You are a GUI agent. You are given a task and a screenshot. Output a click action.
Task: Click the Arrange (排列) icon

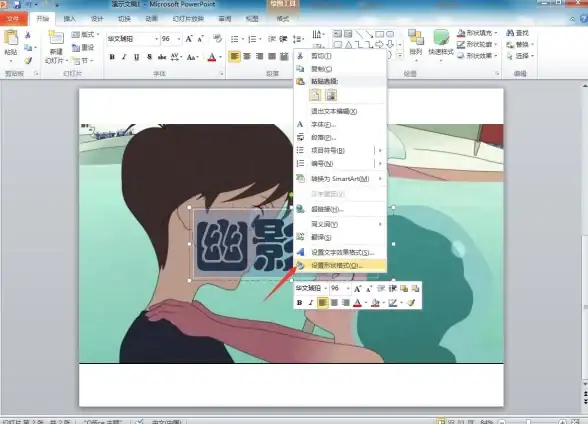click(416, 38)
